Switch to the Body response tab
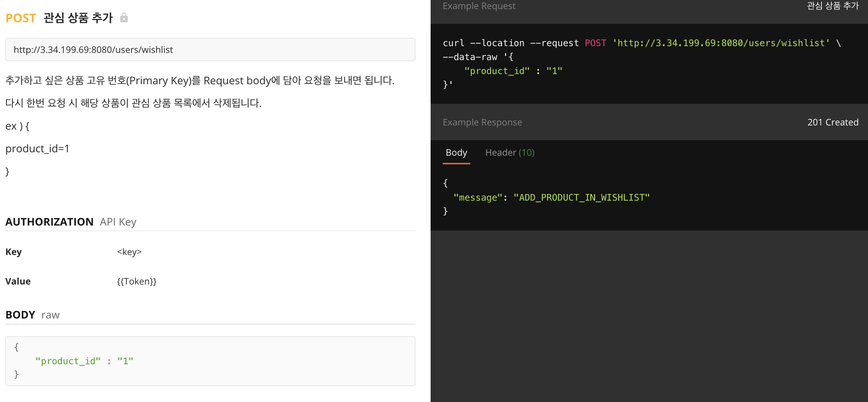The image size is (868, 402). (x=456, y=153)
